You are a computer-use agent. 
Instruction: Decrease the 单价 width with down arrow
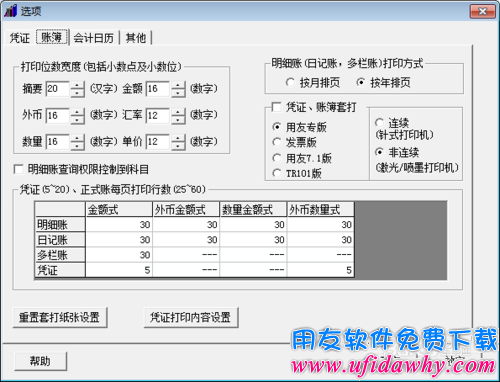click(x=178, y=146)
